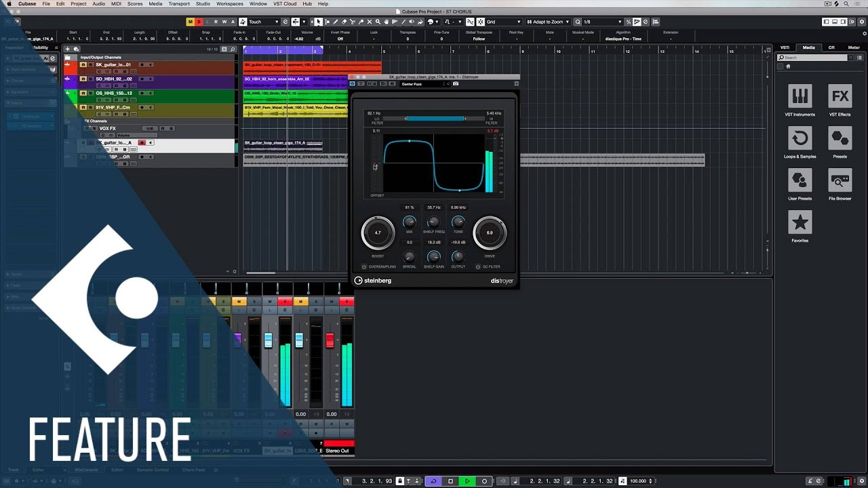Click the tempo value 100.000 field

637,481
